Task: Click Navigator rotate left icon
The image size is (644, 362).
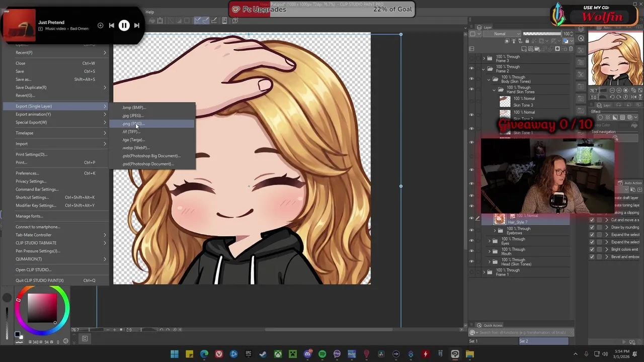Action: coord(612,97)
